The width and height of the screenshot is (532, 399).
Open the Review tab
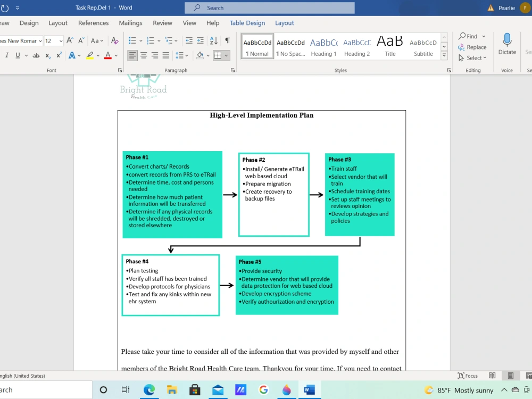pos(162,23)
